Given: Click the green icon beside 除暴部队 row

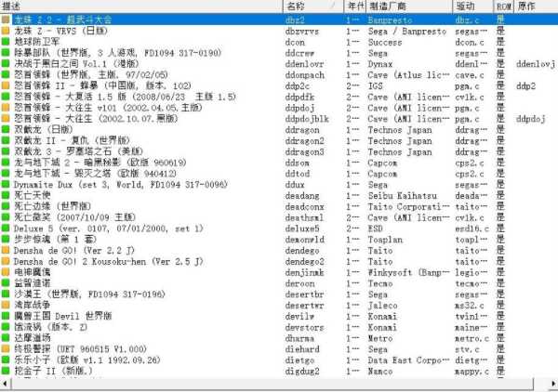Looking at the screenshot, I should [x=6, y=53].
